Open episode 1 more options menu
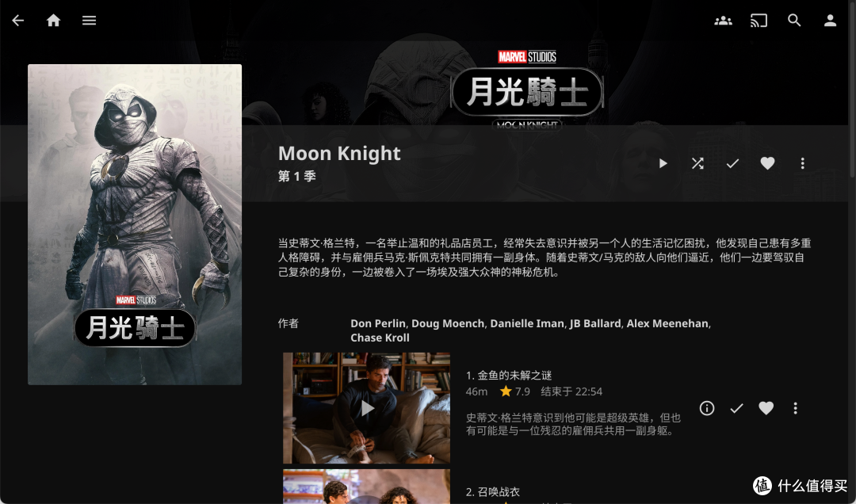This screenshot has width=856, height=504. (x=796, y=408)
